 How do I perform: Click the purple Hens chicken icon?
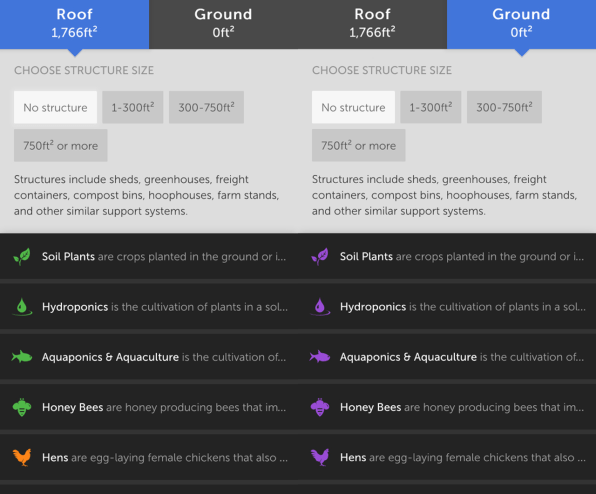click(320, 458)
